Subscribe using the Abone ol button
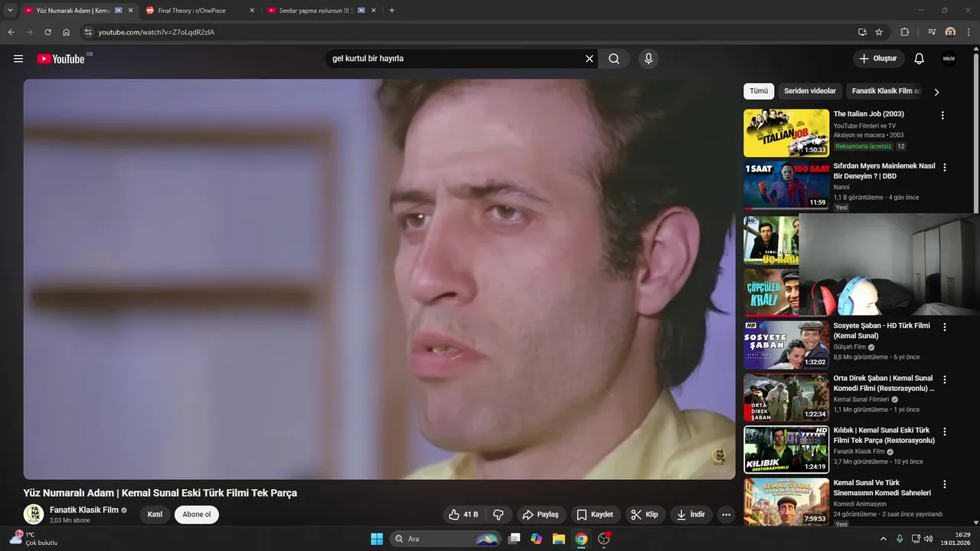Viewport: 980px width, 551px height. 197,514
